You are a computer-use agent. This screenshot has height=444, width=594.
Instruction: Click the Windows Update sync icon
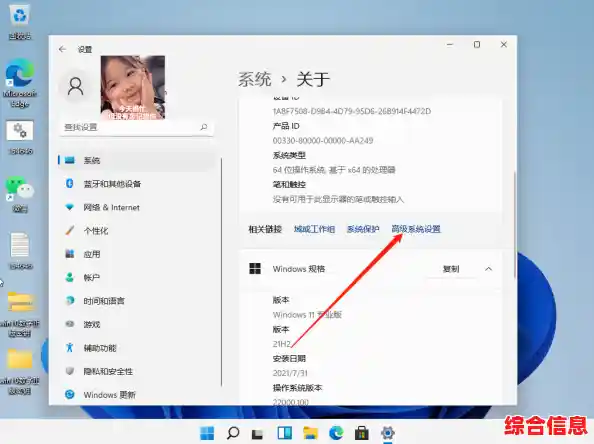tap(70, 394)
